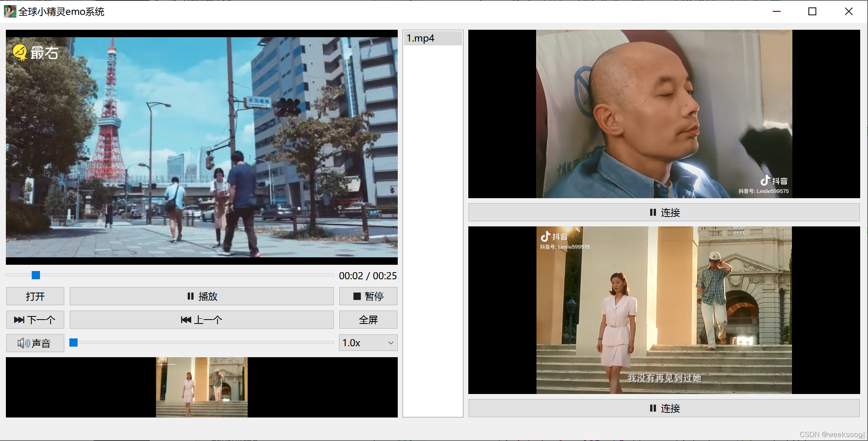Minimize the 全球小精灵emo系统 window

pos(777,11)
